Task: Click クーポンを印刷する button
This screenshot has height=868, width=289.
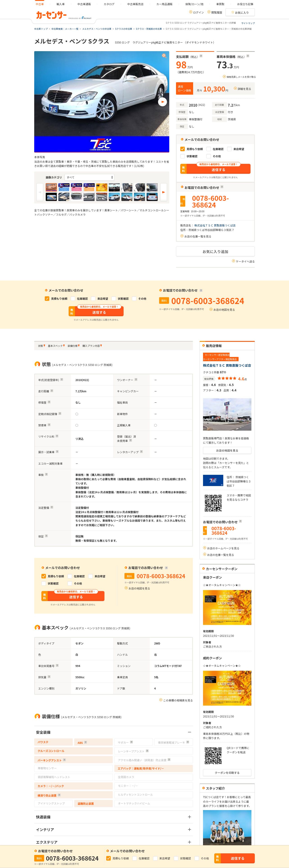Action: click(227, 772)
